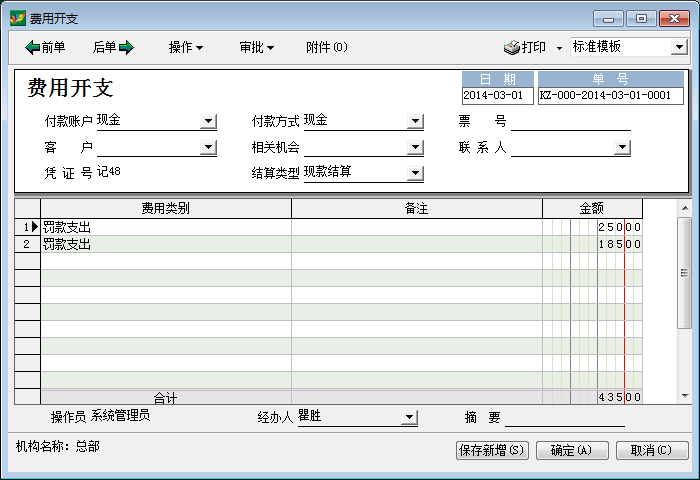This screenshot has height=480, width=700.
Task: Open the 客户 dropdown list
Action: [x=208, y=148]
